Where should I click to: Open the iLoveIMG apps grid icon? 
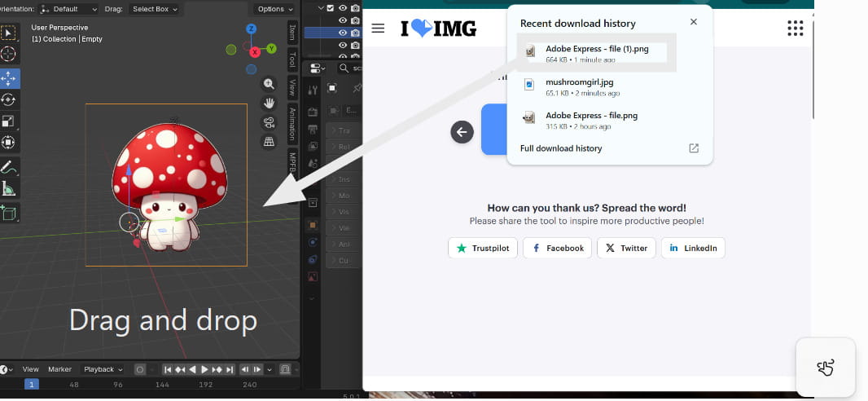[795, 29]
